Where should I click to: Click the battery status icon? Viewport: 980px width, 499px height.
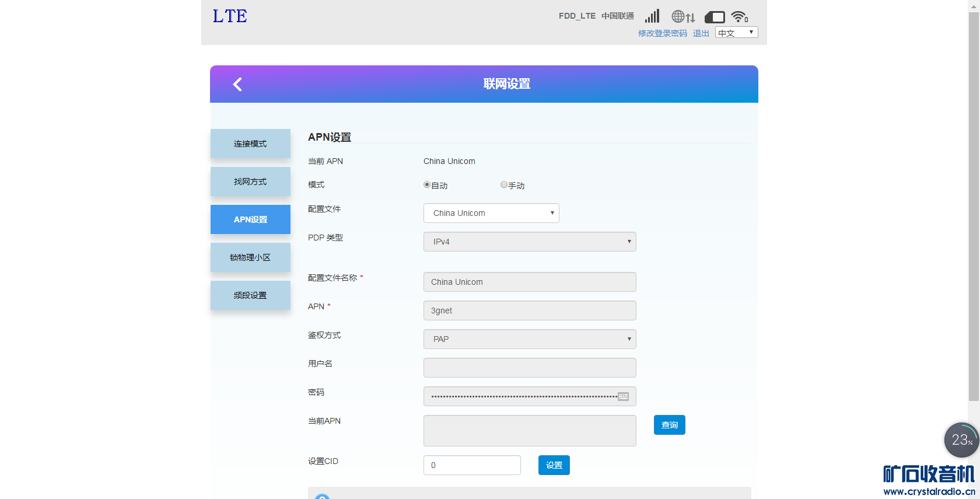click(715, 17)
